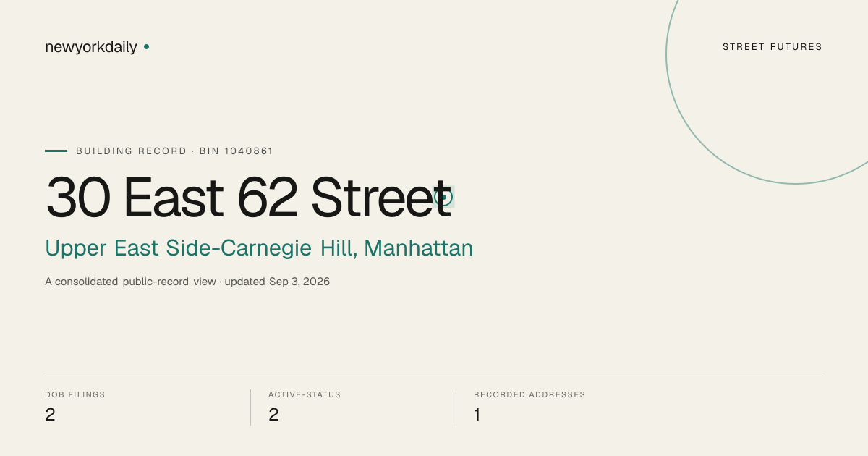Click the 30 East 62 Street heading
The image size is (868, 456).
249,197
